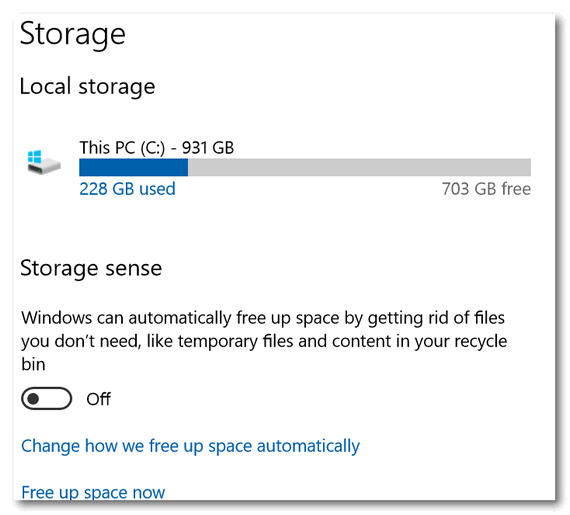Click the 931 GB capacity text
Screen dimensions: 570x515
208,148
